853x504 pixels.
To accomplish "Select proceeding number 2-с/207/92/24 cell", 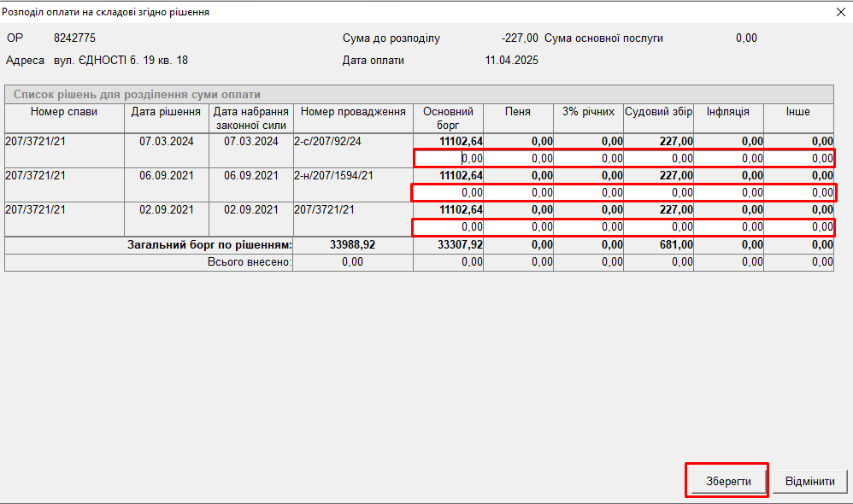I will 353,142.
